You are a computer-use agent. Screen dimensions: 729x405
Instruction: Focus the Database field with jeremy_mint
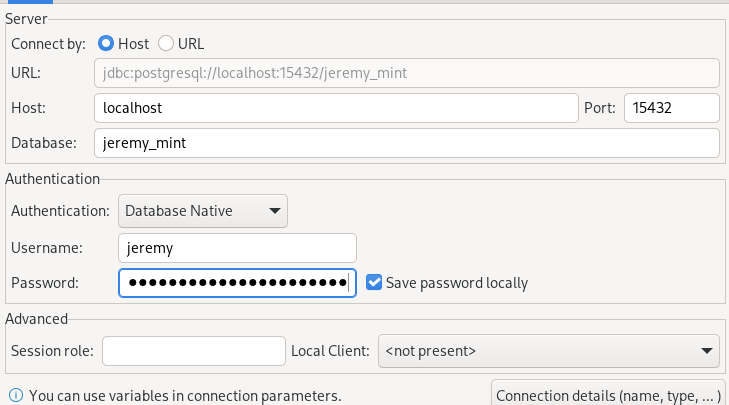click(x=406, y=143)
